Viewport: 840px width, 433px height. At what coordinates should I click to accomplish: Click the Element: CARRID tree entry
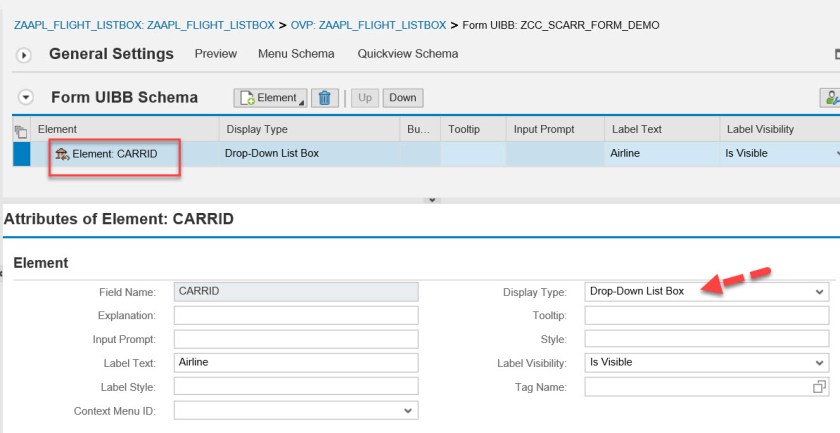pos(115,154)
